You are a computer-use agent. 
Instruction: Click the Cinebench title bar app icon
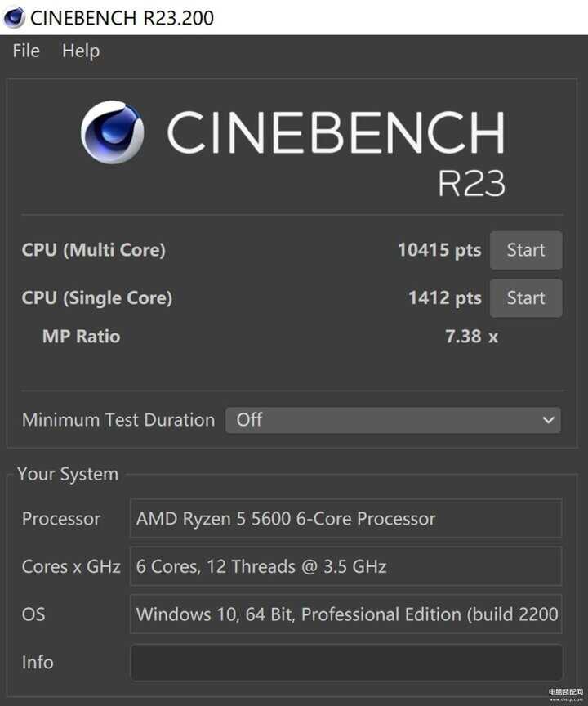click(x=14, y=17)
